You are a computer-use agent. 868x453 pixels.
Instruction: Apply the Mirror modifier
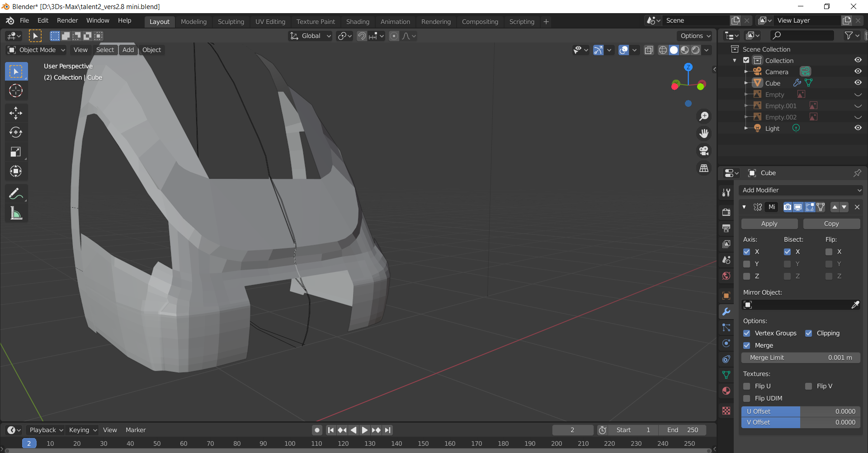(769, 224)
